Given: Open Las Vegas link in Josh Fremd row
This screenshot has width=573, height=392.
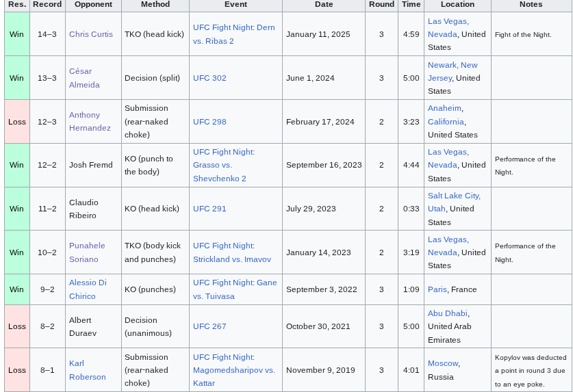Looking at the screenshot, I should (448, 152).
